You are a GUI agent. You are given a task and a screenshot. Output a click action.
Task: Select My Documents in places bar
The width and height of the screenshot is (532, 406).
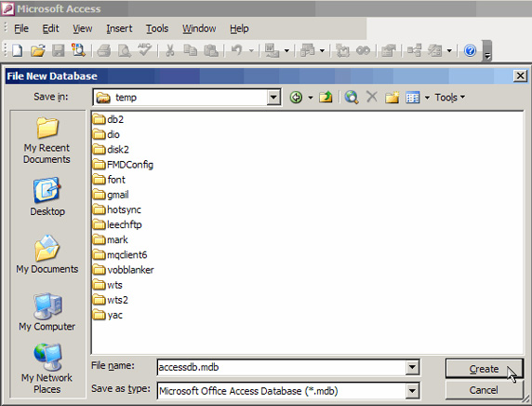click(47, 254)
